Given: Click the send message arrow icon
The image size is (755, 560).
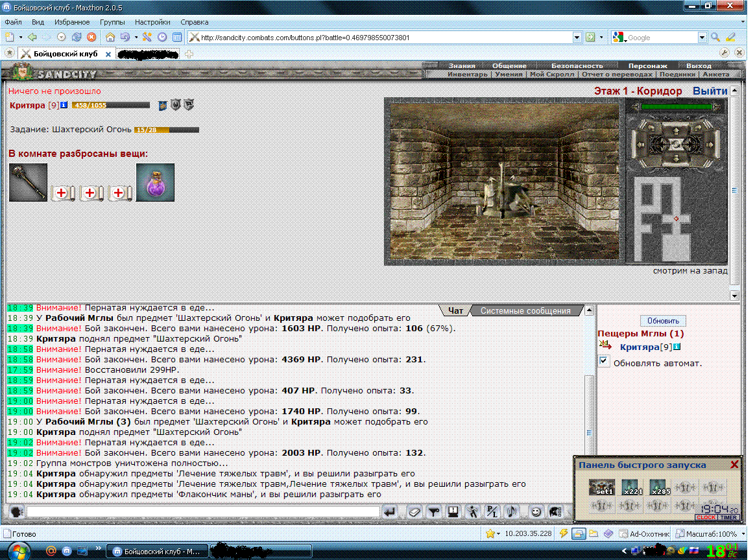Looking at the screenshot, I should coord(390,512).
